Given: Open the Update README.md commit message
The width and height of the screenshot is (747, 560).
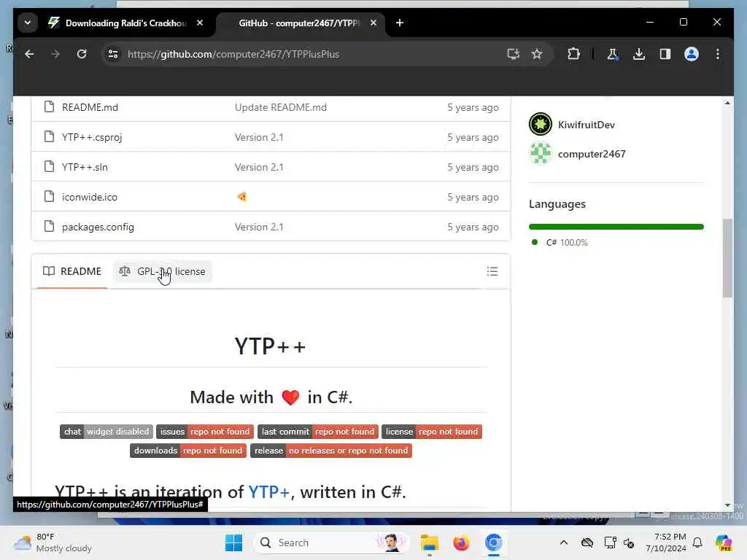Looking at the screenshot, I should pyautogui.click(x=281, y=108).
